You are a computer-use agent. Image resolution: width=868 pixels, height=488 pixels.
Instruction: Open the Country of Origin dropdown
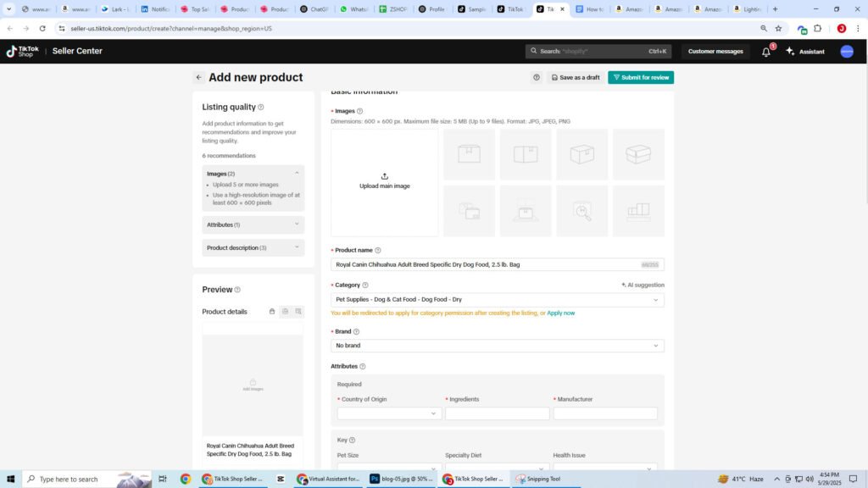pyautogui.click(x=389, y=413)
